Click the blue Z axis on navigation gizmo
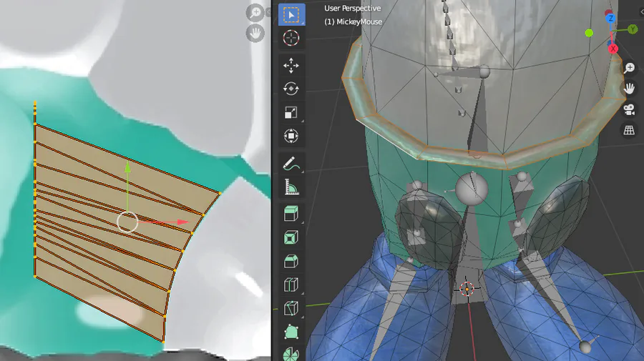Viewport: 644px width, 361px height. pyautogui.click(x=611, y=19)
